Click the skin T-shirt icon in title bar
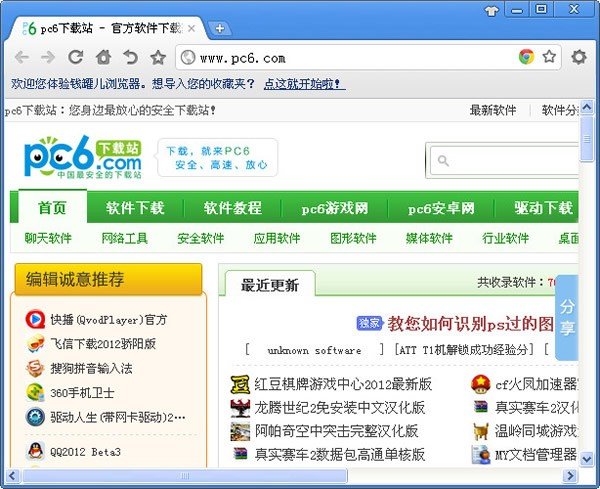The width and height of the screenshot is (600, 489). [490, 10]
